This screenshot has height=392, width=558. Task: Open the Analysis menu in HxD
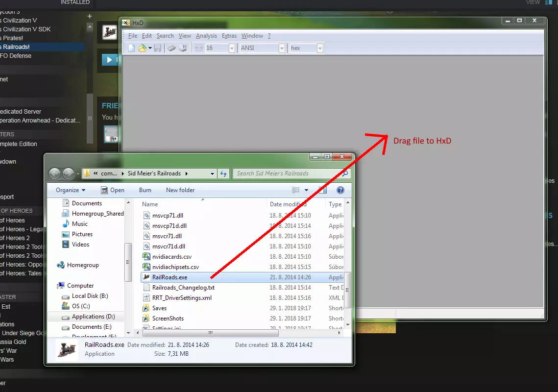click(x=206, y=36)
